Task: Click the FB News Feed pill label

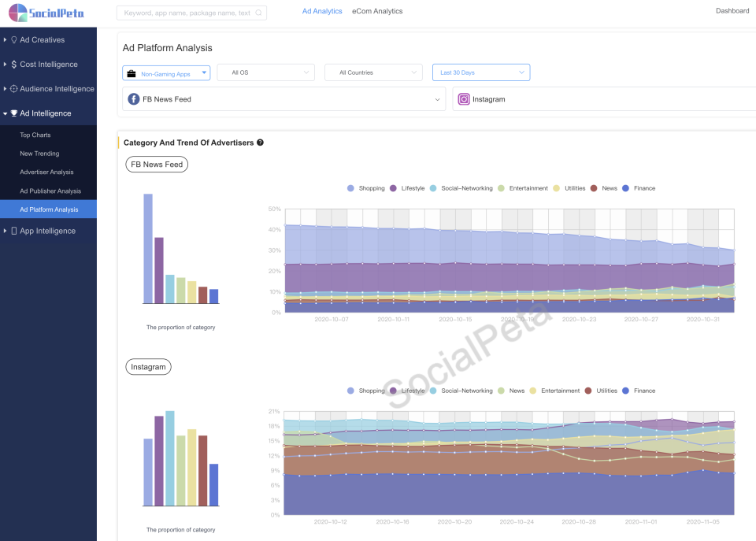Action: coord(157,165)
